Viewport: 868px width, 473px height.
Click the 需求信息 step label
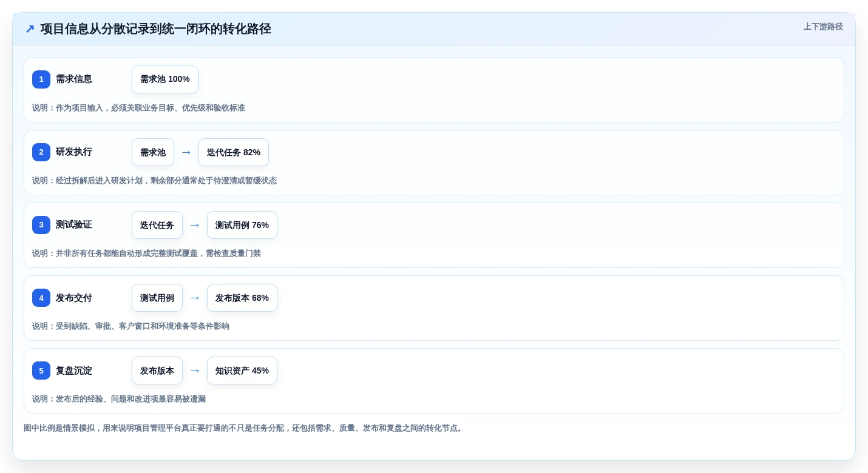click(x=74, y=79)
